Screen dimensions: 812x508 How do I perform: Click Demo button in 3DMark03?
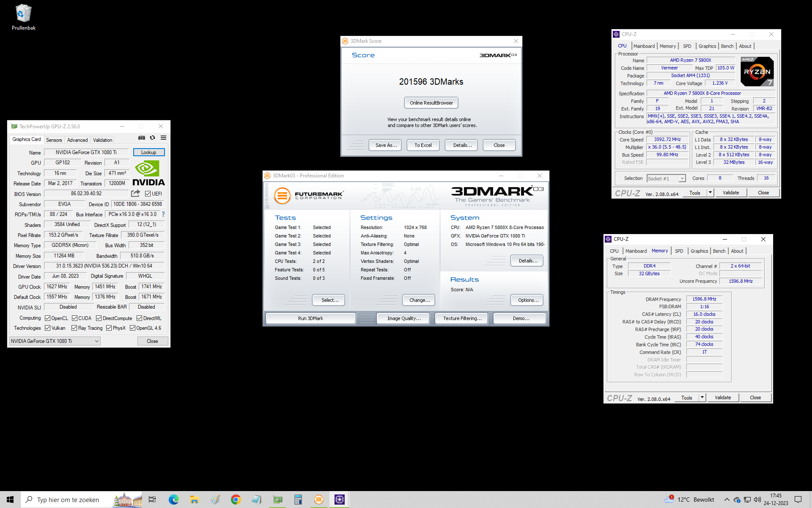[x=520, y=318]
